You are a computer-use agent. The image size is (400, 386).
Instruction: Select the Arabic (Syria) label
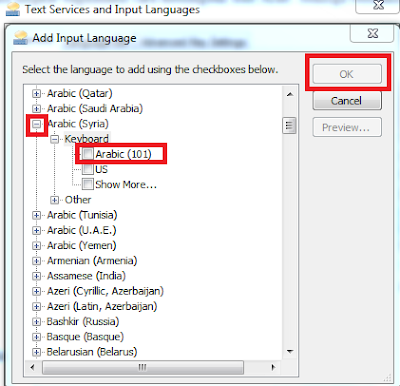tap(78, 124)
